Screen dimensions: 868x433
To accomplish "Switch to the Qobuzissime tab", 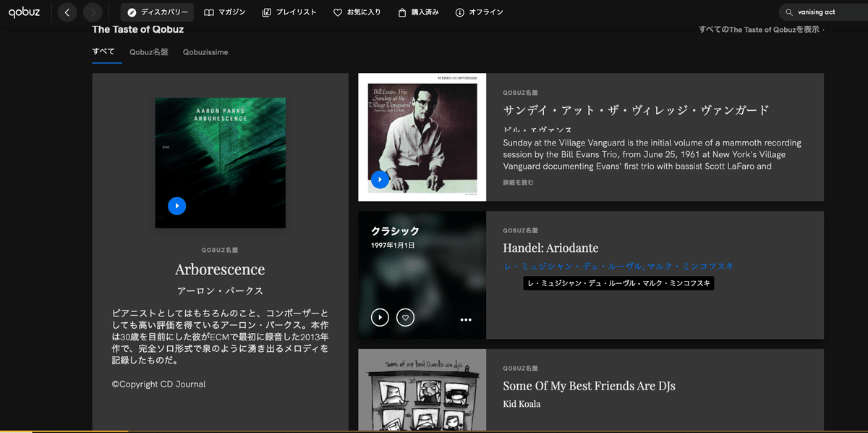I will point(205,52).
